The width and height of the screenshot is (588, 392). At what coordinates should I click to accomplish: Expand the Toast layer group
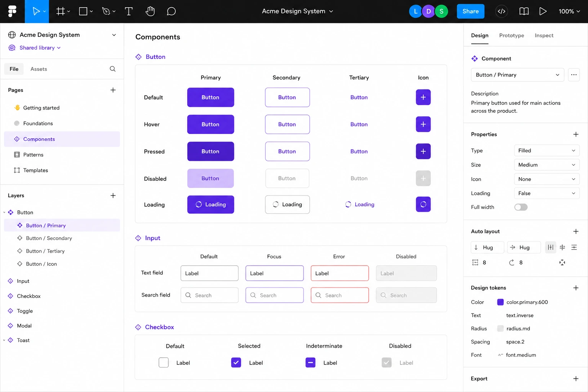4,340
